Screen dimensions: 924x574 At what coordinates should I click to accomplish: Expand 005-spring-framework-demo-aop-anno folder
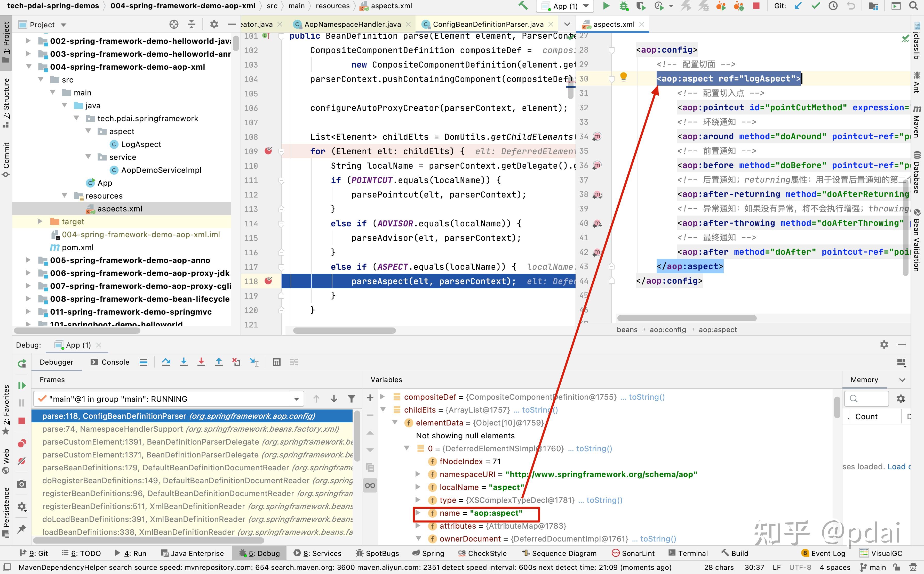pyautogui.click(x=28, y=260)
